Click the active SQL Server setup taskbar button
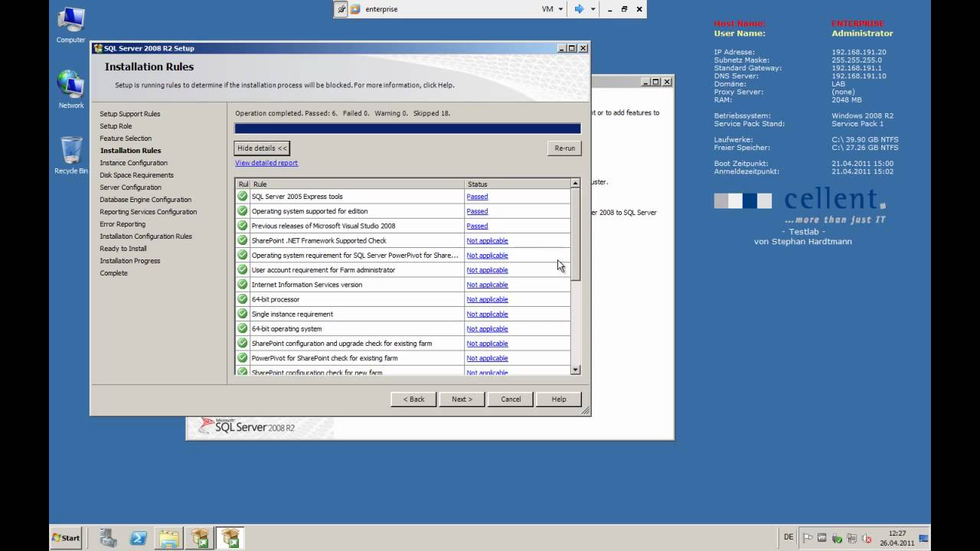The image size is (980, 551). coord(230,538)
